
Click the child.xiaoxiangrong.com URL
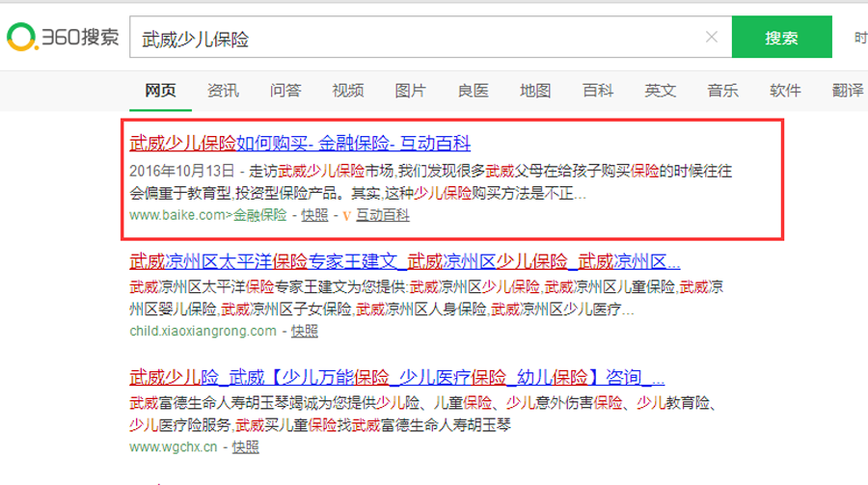tap(203, 331)
